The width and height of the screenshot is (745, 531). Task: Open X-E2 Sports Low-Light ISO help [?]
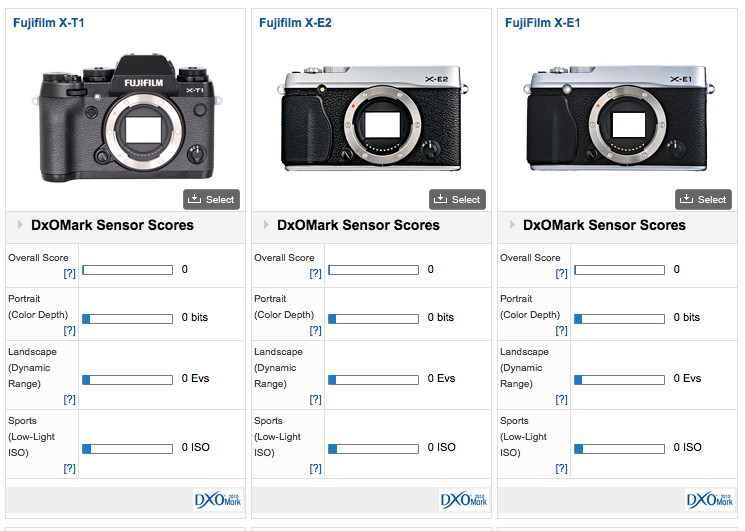pyautogui.click(x=315, y=468)
